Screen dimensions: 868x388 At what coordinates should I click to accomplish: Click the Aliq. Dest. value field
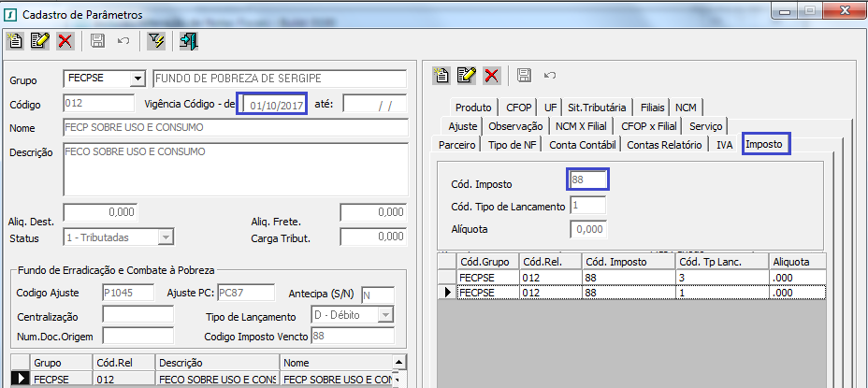point(100,212)
